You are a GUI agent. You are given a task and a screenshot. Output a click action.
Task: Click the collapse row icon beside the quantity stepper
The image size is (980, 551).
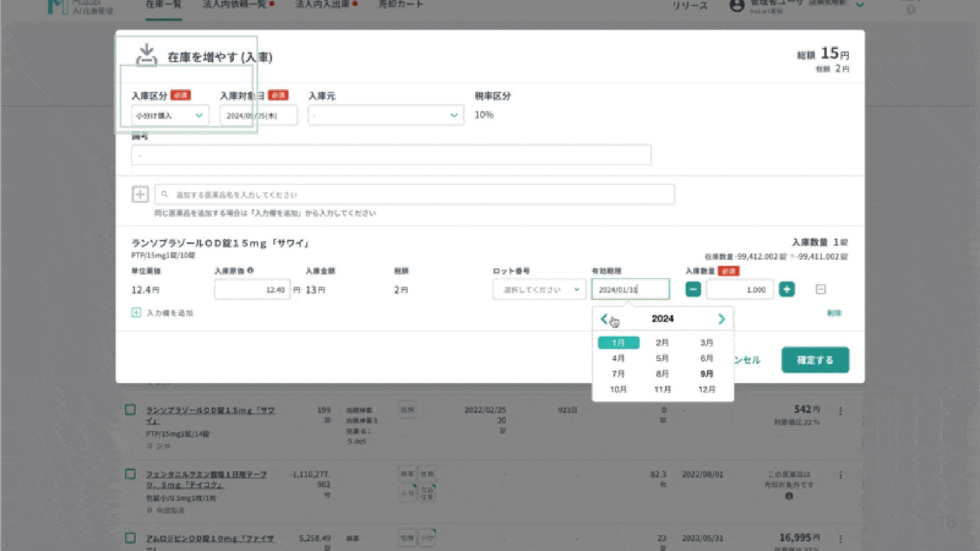coord(820,289)
